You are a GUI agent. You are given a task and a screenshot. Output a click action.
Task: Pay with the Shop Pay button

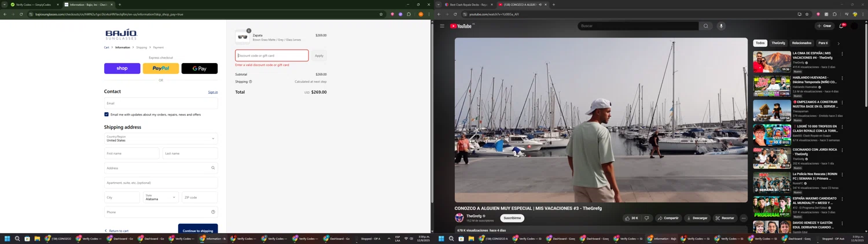122,68
